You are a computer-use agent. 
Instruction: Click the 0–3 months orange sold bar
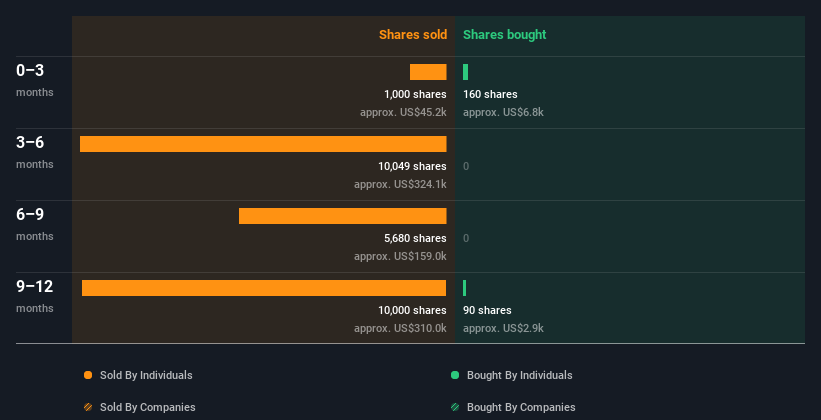(x=428, y=72)
